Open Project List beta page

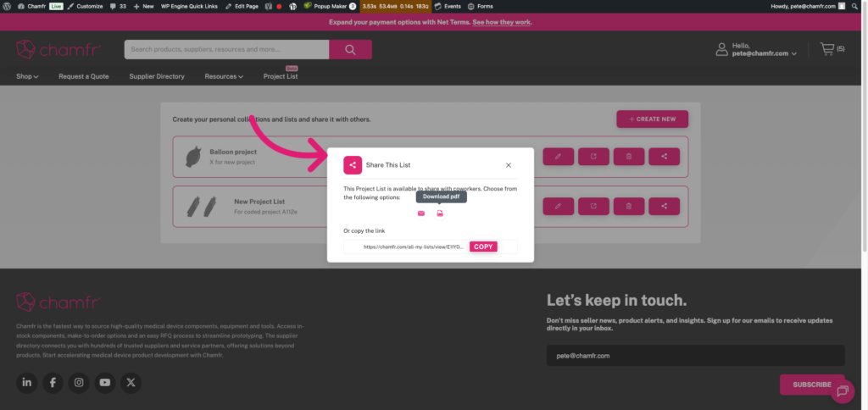pos(281,76)
